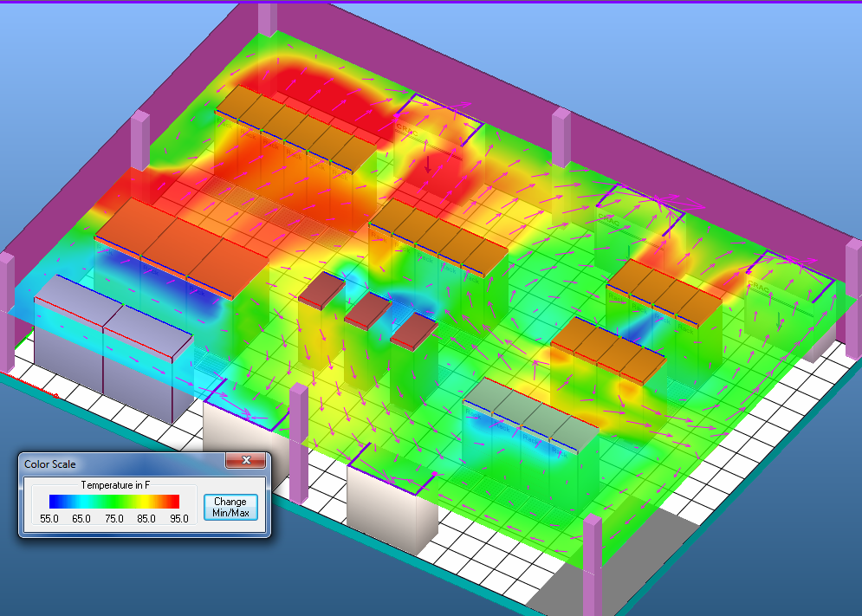Click the temperature rainbow gradient bar

coord(113,501)
